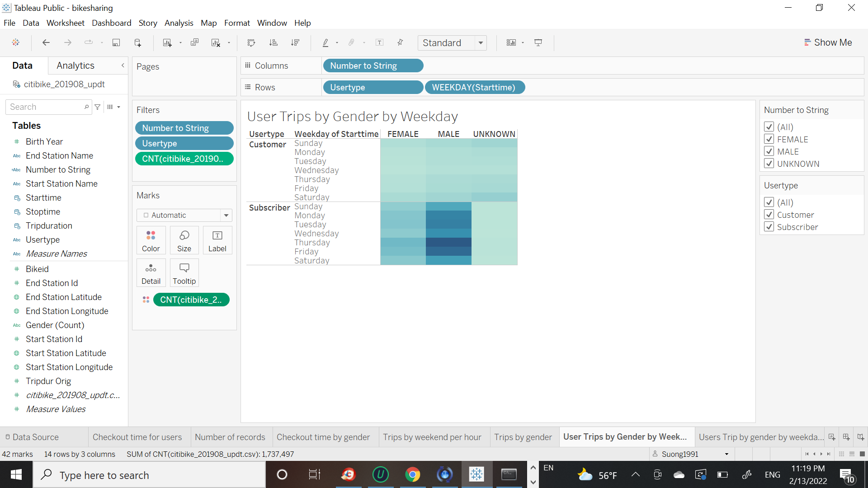Click the Sort Ascending toolbar icon
This screenshot has height=488, width=868.
pos(273,42)
